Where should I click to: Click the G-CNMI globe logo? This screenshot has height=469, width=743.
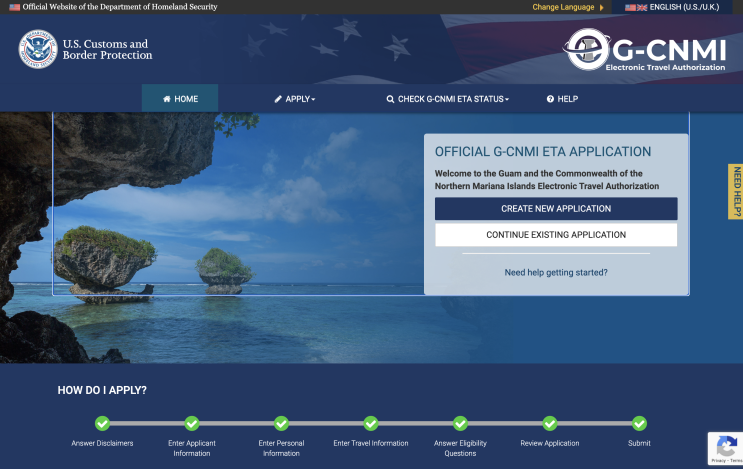click(x=588, y=49)
